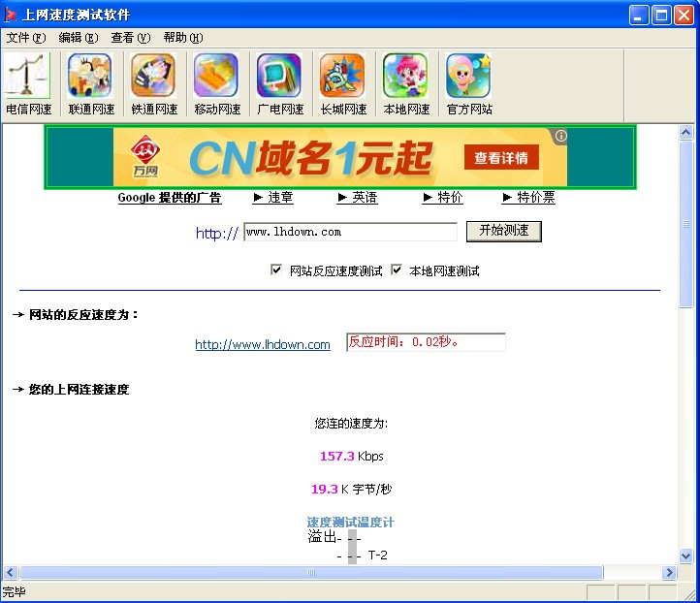
Task: Select the 铁通网速 toolbar icon
Action: pos(154,84)
